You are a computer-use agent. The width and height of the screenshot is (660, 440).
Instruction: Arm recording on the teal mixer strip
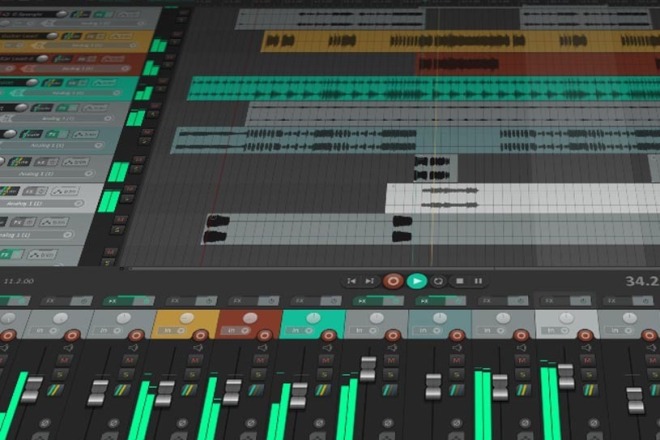[x=329, y=336]
